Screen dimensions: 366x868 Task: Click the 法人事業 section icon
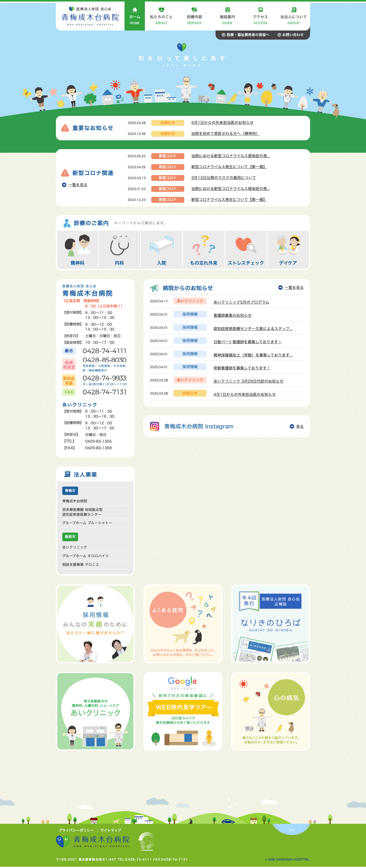pyautogui.click(x=67, y=474)
